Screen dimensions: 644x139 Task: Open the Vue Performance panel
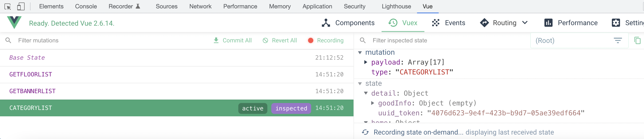click(x=571, y=23)
